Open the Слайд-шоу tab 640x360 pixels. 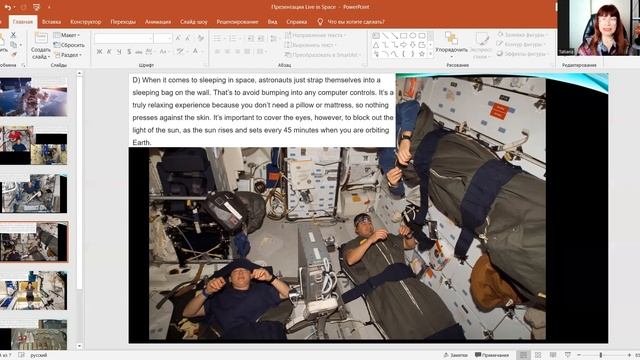point(194,22)
